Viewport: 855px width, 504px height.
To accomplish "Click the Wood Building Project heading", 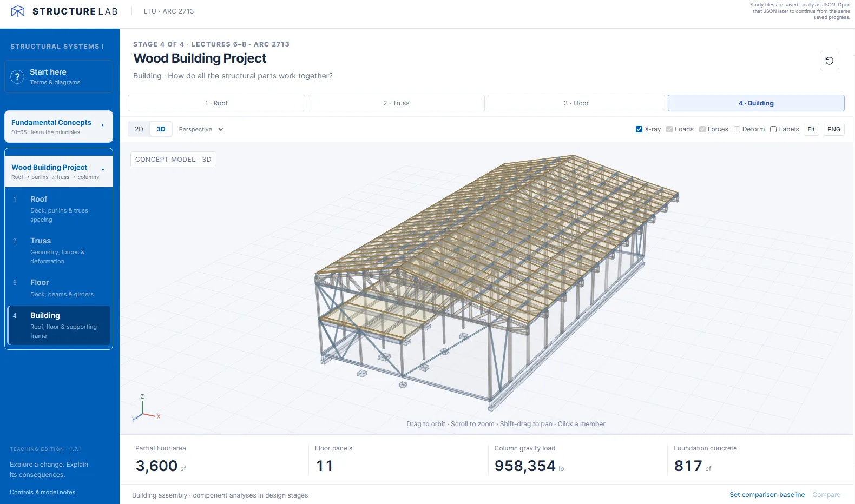I will pos(200,58).
